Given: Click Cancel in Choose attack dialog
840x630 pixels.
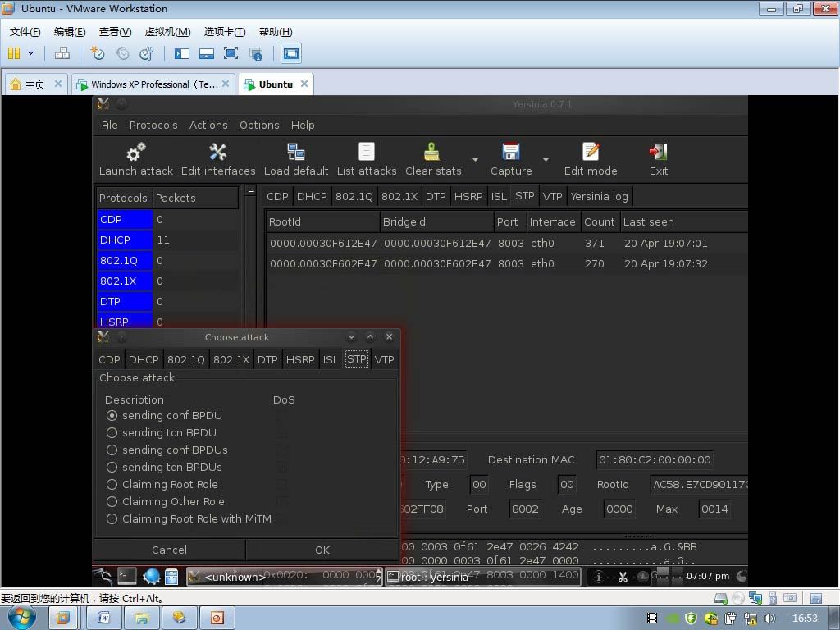Looking at the screenshot, I should coord(169,550).
